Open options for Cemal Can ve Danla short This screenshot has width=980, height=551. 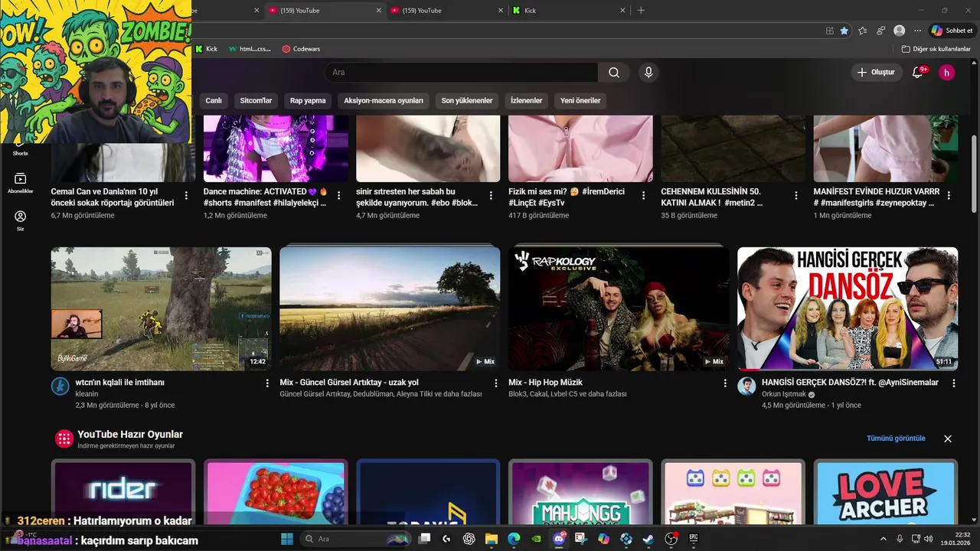click(186, 196)
